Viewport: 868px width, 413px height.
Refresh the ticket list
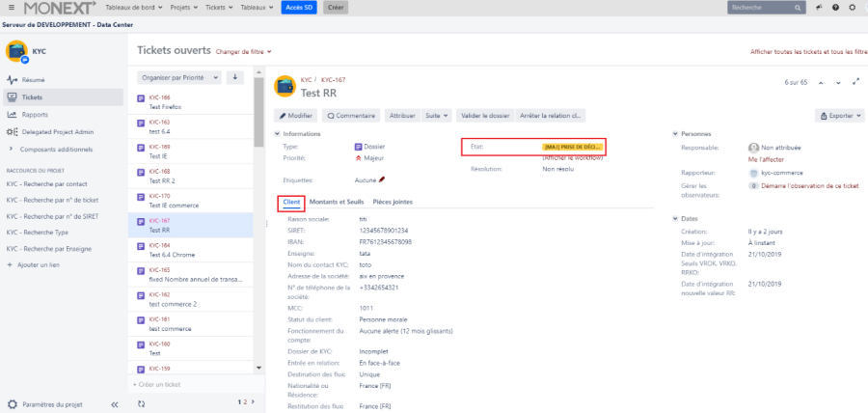pos(141,401)
